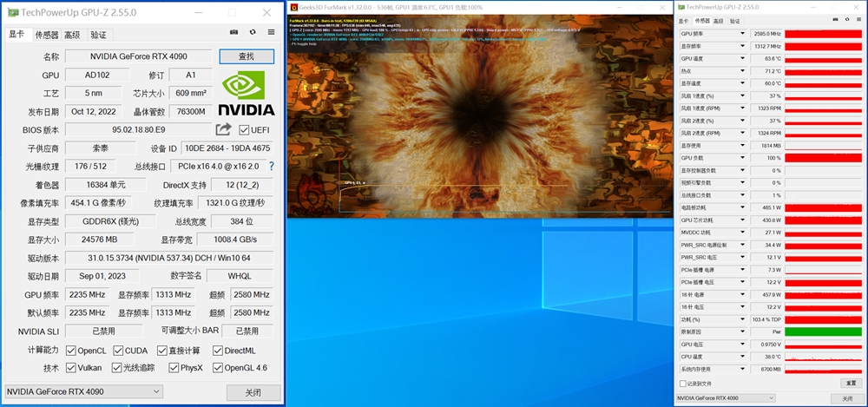
Task: Click the 6700 MB system memory value
Action: pos(766,370)
